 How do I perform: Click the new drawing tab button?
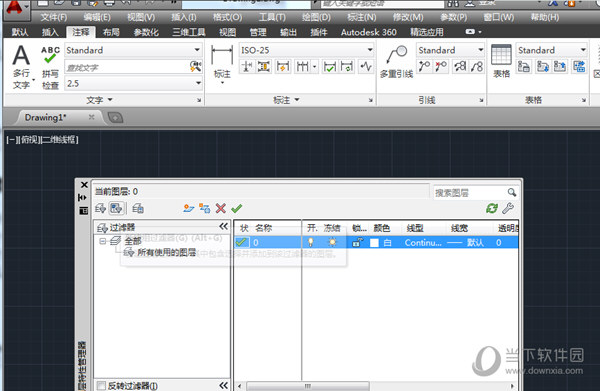tap(116, 117)
